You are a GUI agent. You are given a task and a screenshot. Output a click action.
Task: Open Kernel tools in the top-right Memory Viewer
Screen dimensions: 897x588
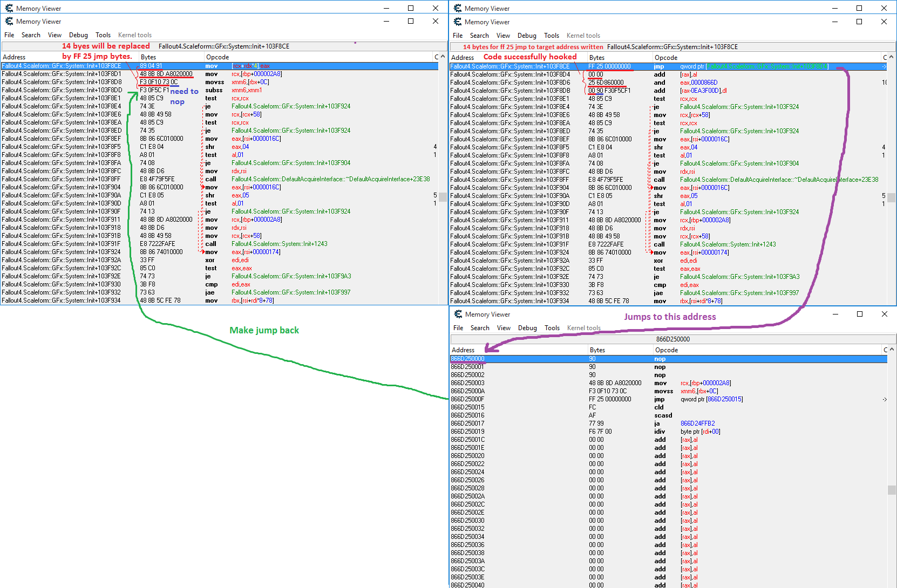[x=583, y=36]
